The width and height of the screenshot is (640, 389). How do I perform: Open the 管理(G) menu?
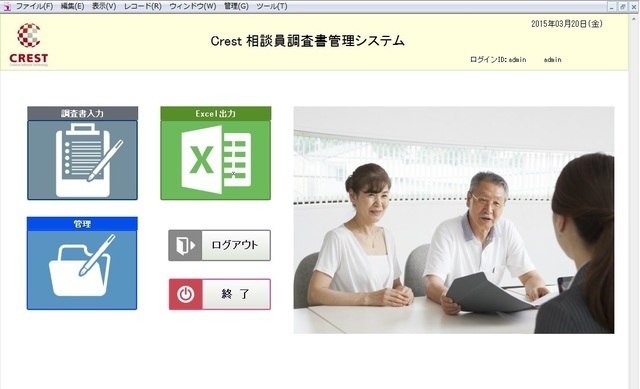236,7
